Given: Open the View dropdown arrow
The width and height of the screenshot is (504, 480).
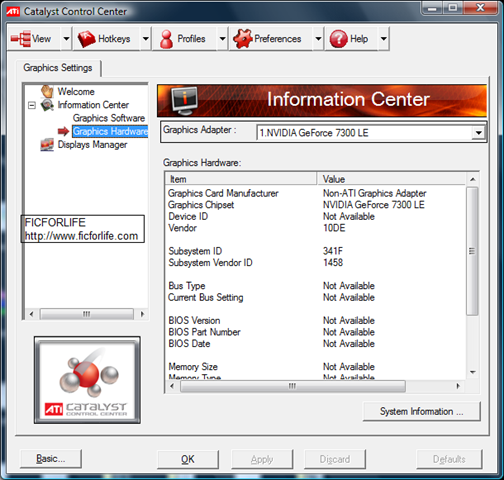Looking at the screenshot, I should point(66,39).
